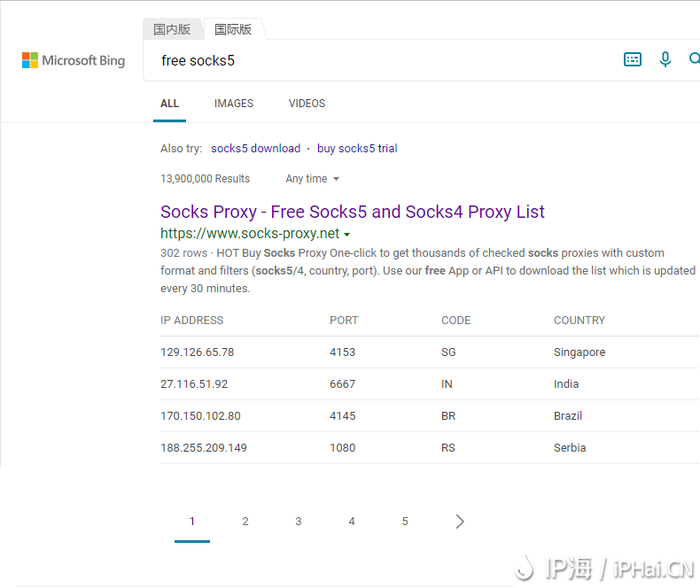700x588 pixels.
Task: Go to results page 3
Action: pyautogui.click(x=299, y=522)
